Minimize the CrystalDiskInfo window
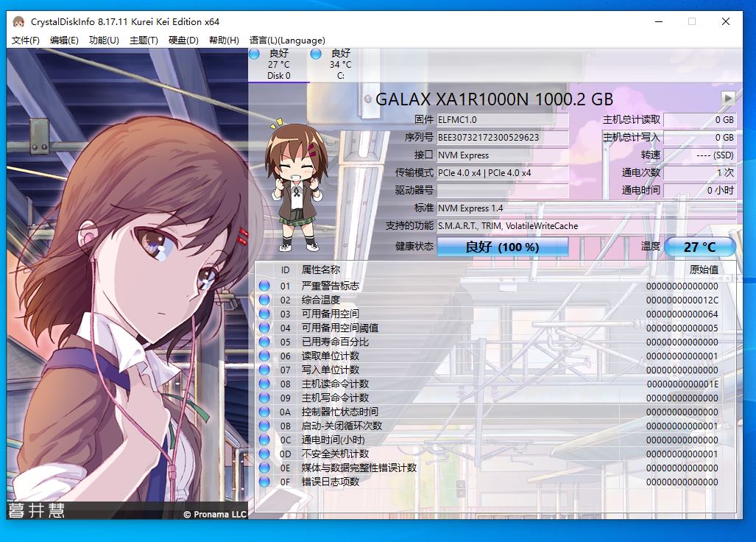The width and height of the screenshot is (756, 542). pyautogui.click(x=659, y=21)
